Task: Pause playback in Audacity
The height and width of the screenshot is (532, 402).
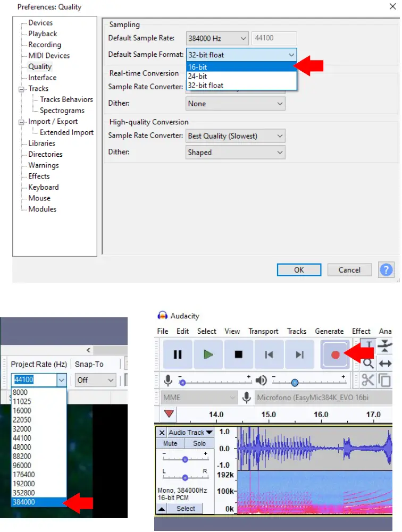Action: (178, 354)
